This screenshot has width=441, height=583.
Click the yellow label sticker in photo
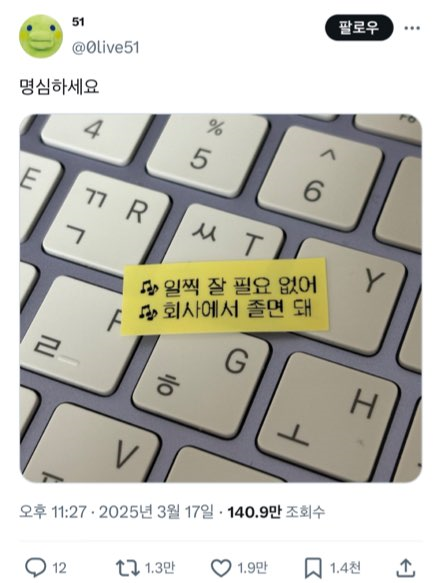pyautogui.click(x=225, y=296)
